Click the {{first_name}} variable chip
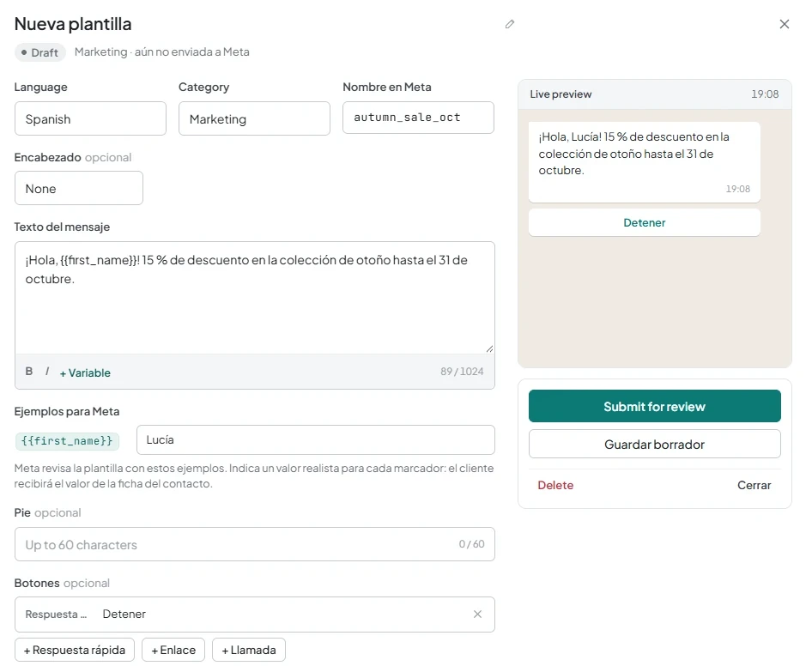Image resolution: width=812 pixels, height=666 pixels. [x=67, y=441]
